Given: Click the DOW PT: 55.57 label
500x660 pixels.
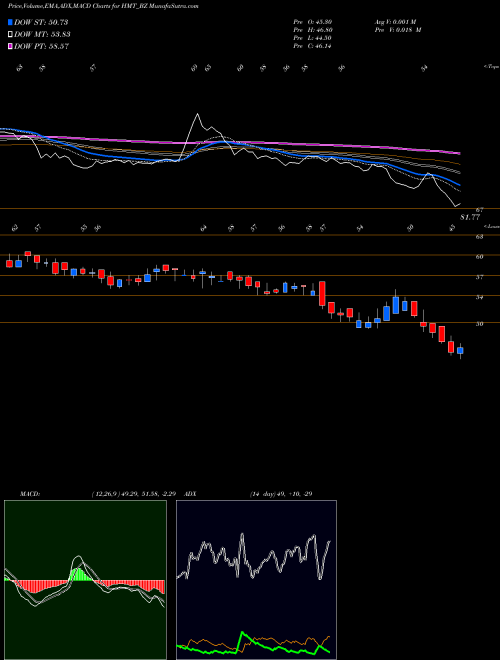Looking at the screenshot, I should point(42,46).
